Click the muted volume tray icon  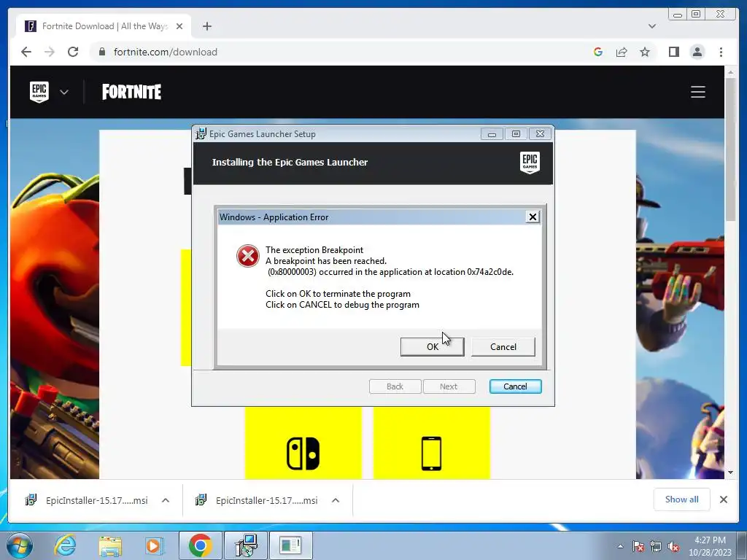tap(673, 546)
